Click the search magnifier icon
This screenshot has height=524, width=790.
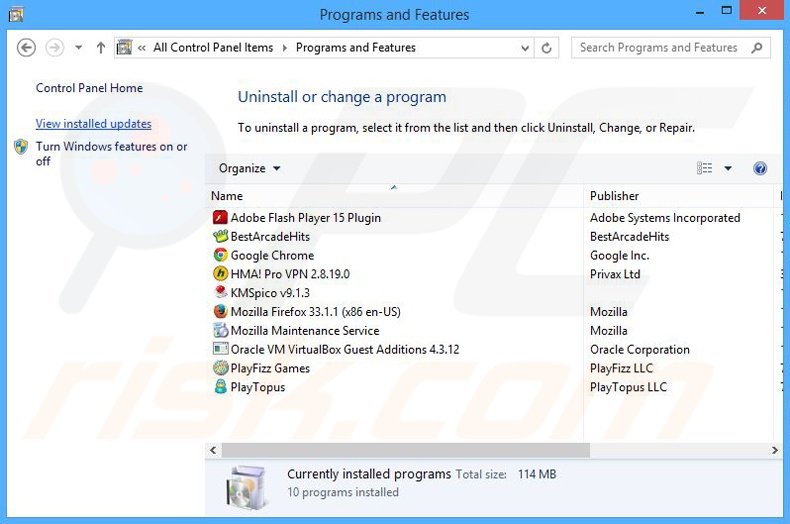(x=757, y=48)
